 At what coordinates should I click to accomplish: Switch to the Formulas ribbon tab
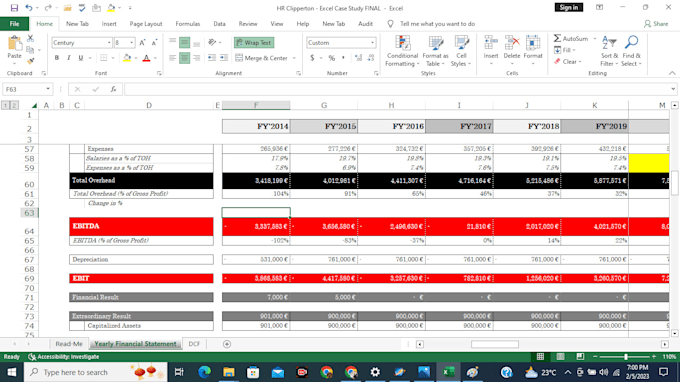click(188, 24)
